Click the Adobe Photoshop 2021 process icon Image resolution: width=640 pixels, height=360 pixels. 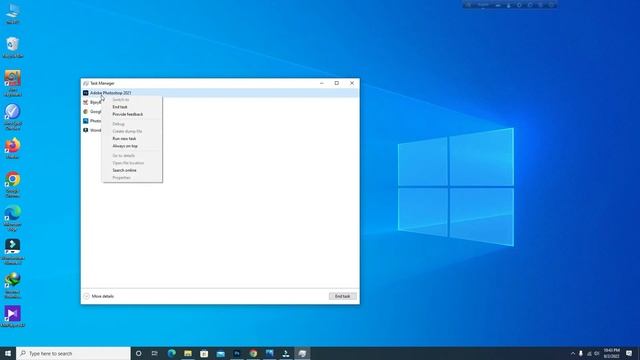pos(86,93)
